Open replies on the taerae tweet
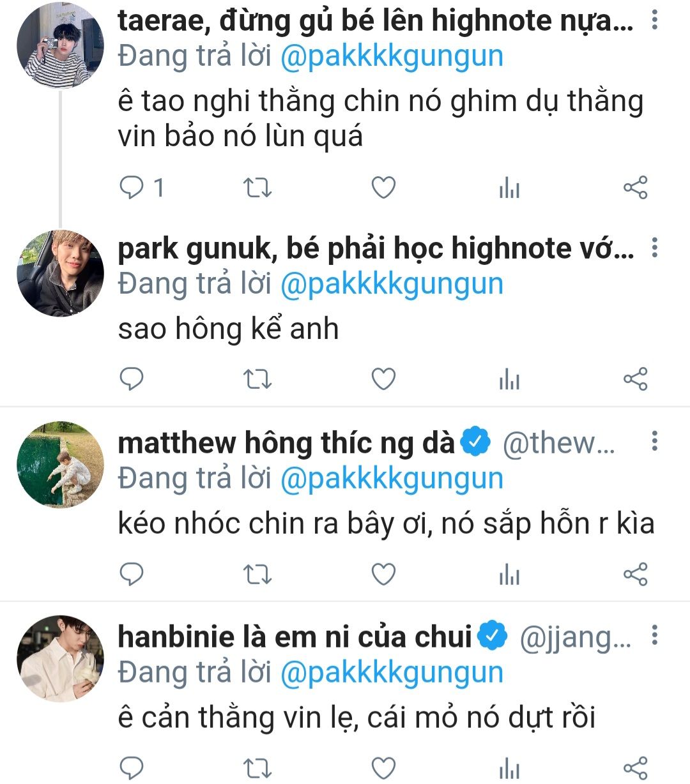 click(133, 188)
